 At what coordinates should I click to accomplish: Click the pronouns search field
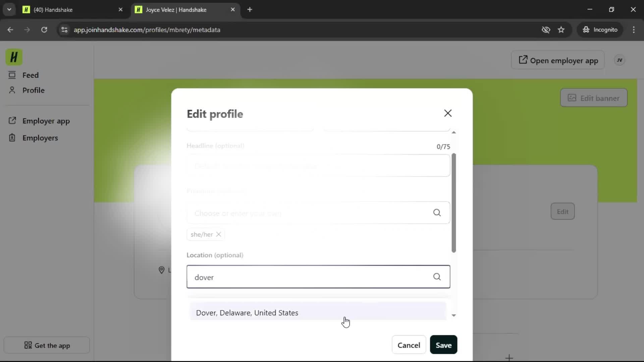point(318,213)
